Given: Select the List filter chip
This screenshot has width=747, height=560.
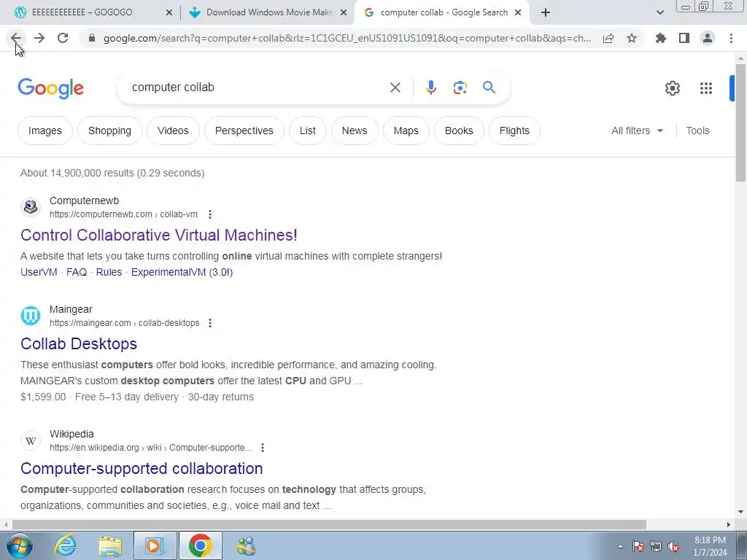Looking at the screenshot, I should pos(307,131).
